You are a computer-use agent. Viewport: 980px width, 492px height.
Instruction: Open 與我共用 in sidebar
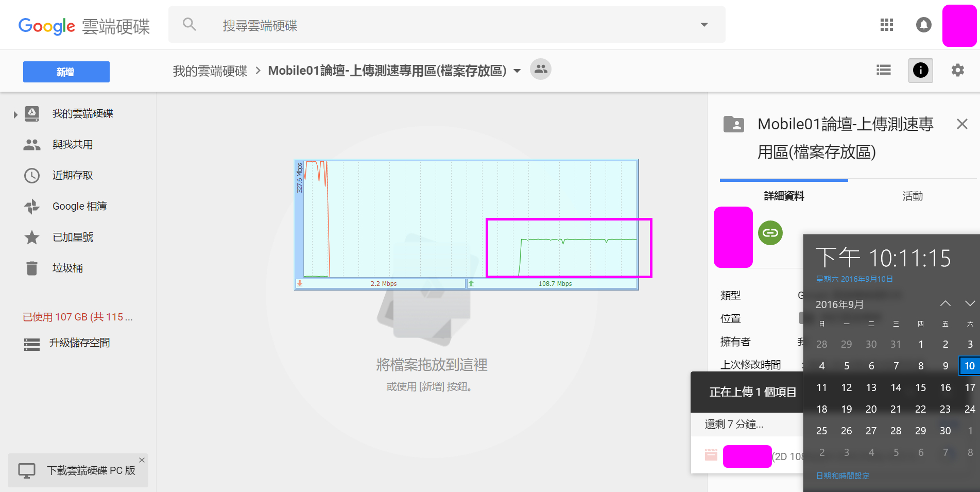point(73,145)
